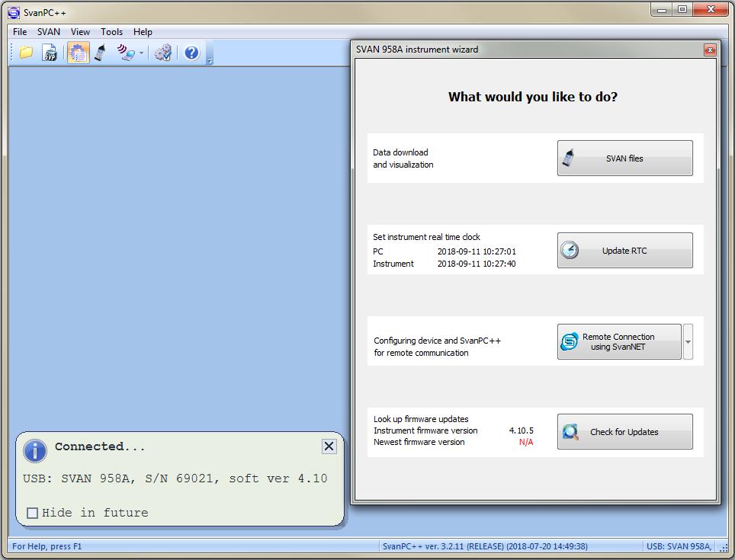
Task: Toggle the instrument wizard toolbar icon
Action: point(78,53)
